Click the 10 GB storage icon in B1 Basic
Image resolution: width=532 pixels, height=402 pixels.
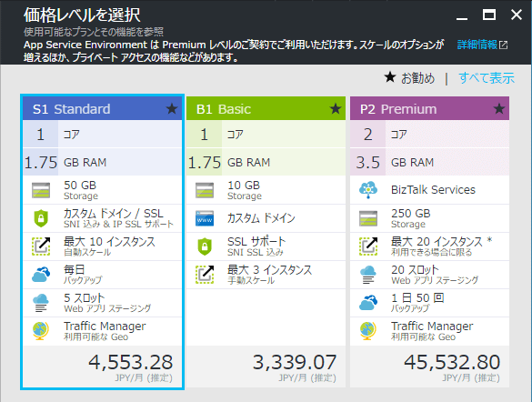click(205, 190)
